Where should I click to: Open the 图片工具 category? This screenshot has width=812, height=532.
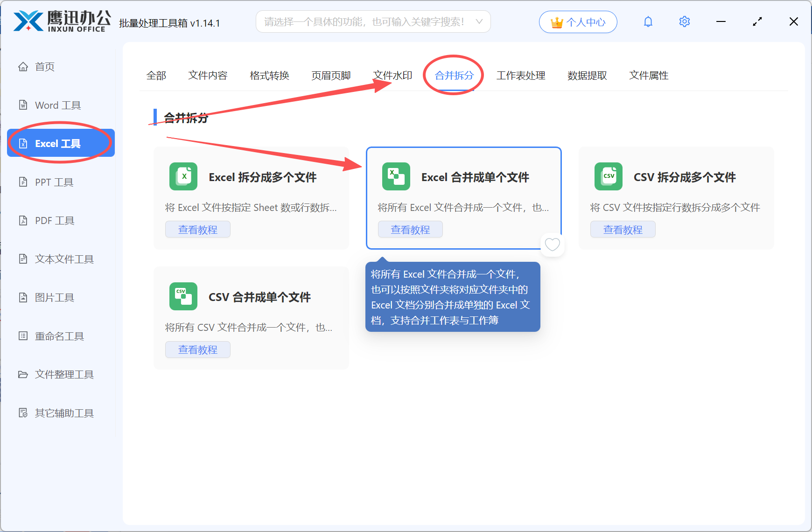pos(54,297)
